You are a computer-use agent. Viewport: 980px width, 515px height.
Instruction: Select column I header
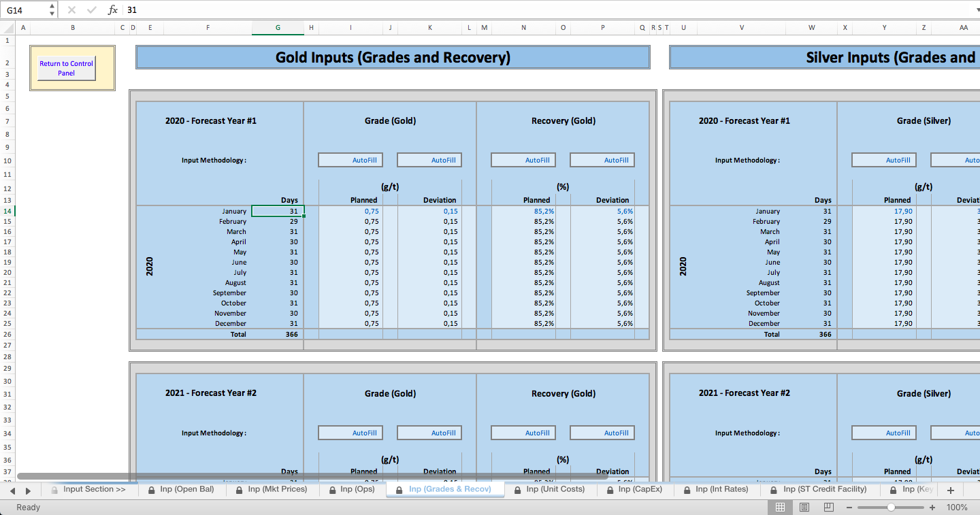(x=350, y=28)
